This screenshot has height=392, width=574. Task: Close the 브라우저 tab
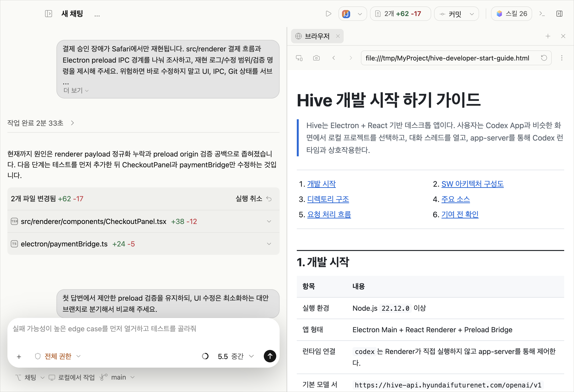338,36
